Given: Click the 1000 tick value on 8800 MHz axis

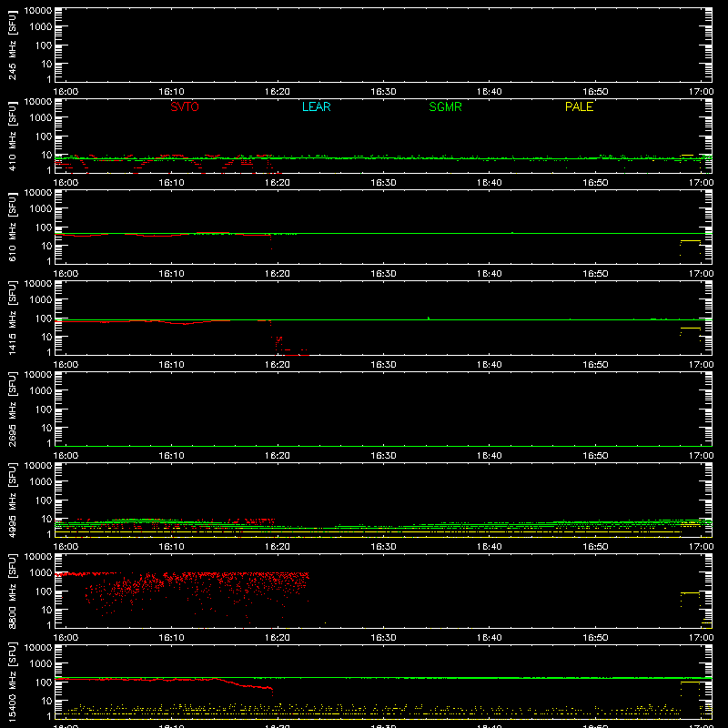Looking at the screenshot, I should [41, 573].
